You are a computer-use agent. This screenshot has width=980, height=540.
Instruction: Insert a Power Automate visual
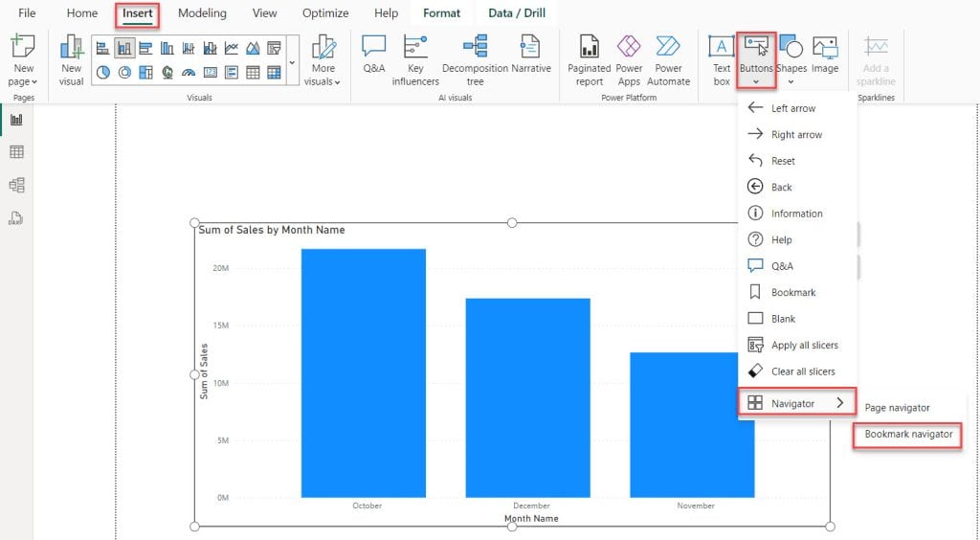coord(668,60)
